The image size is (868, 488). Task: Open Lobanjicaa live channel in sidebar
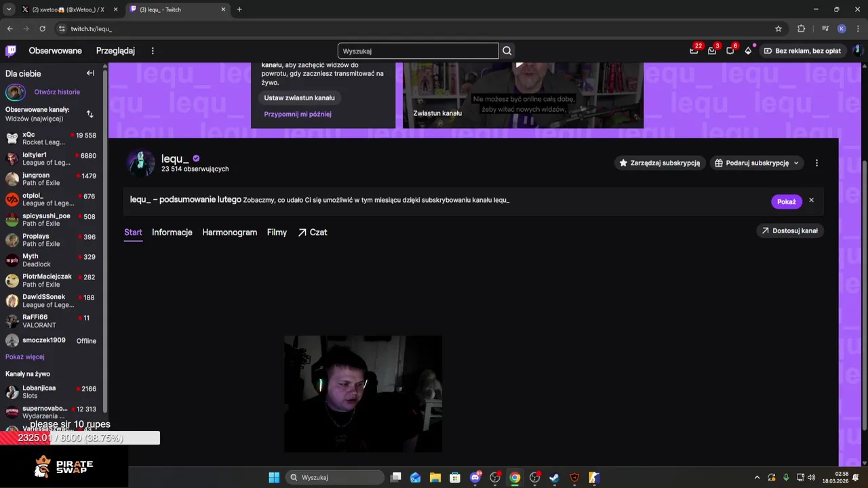tap(51, 392)
